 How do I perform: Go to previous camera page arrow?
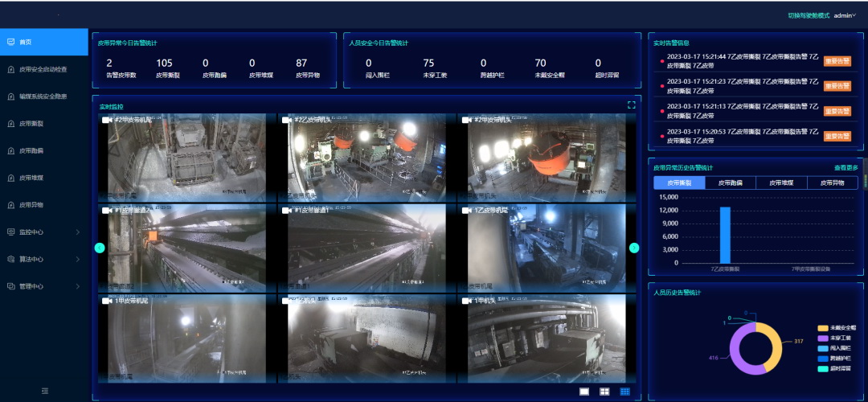point(100,248)
